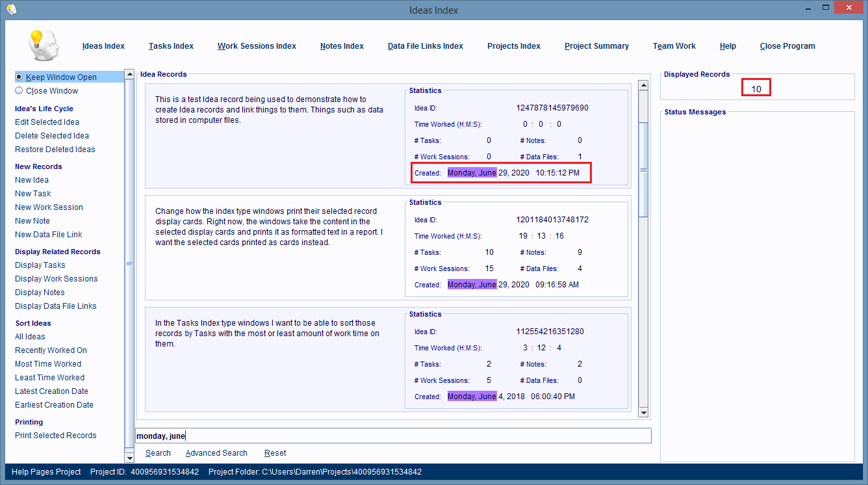Click idea records scrollbar down arrow
The width and height of the screenshot is (868, 485).
pos(643,412)
